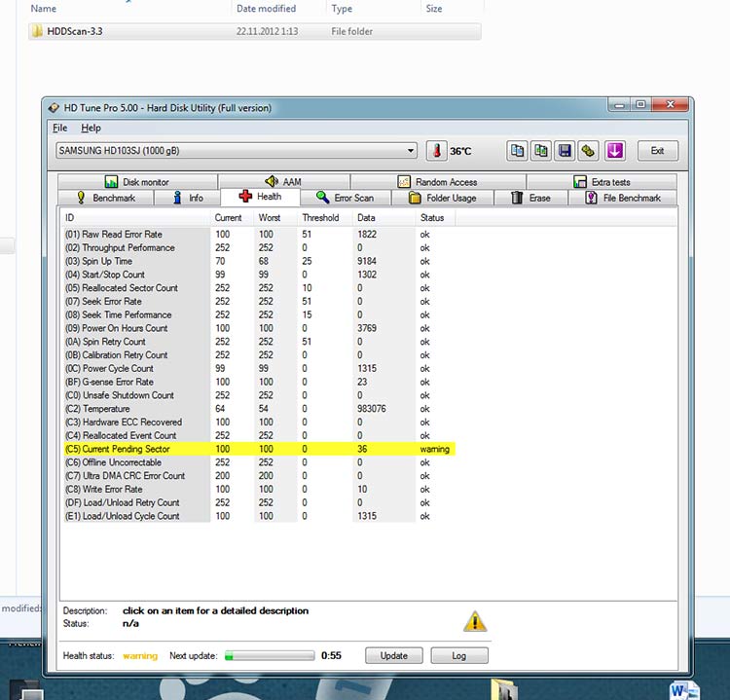The width and height of the screenshot is (730, 700).
Task: Expand the SAMSUNG HD103SJ drive dropdown
Action: [x=410, y=151]
